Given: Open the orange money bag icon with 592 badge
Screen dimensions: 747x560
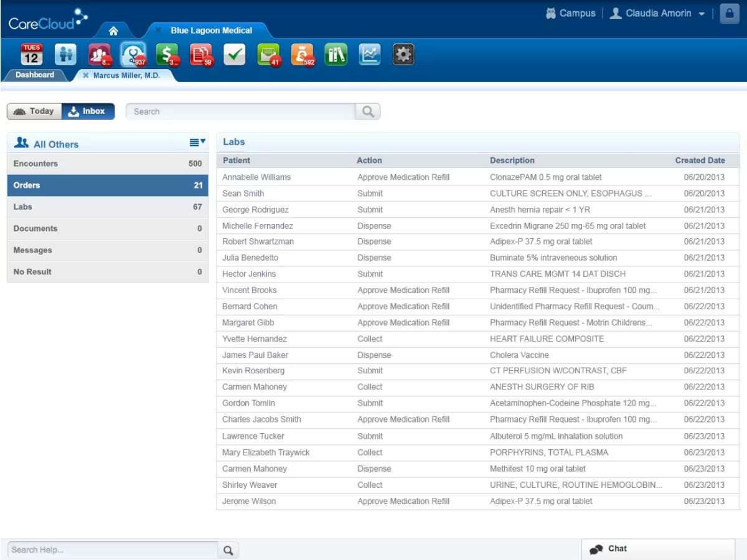Looking at the screenshot, I should (303, 55).
